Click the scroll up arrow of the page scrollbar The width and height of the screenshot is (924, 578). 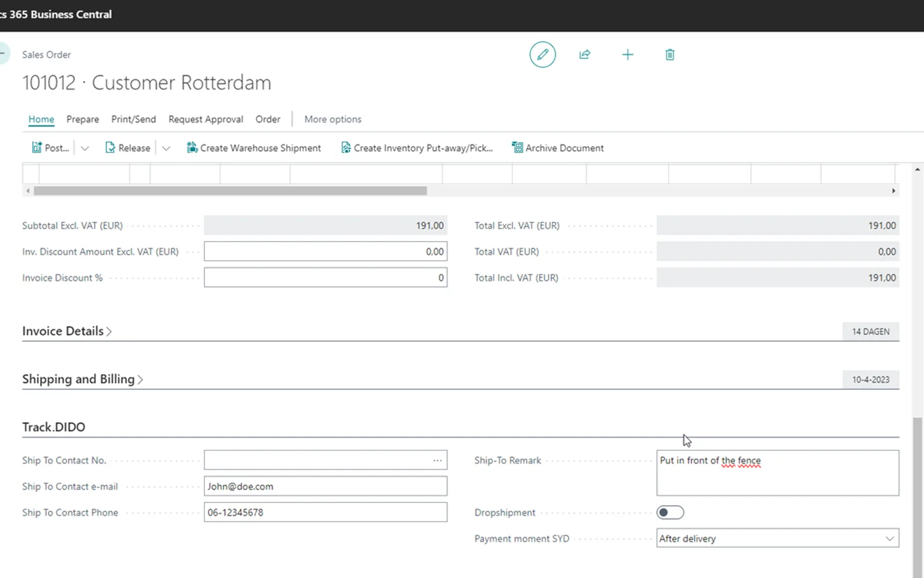click(917, 169)
